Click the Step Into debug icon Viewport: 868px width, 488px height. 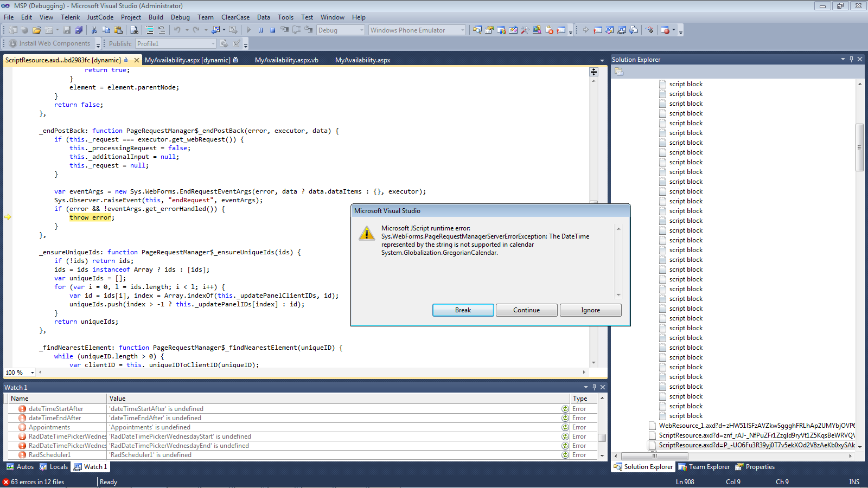284,30
